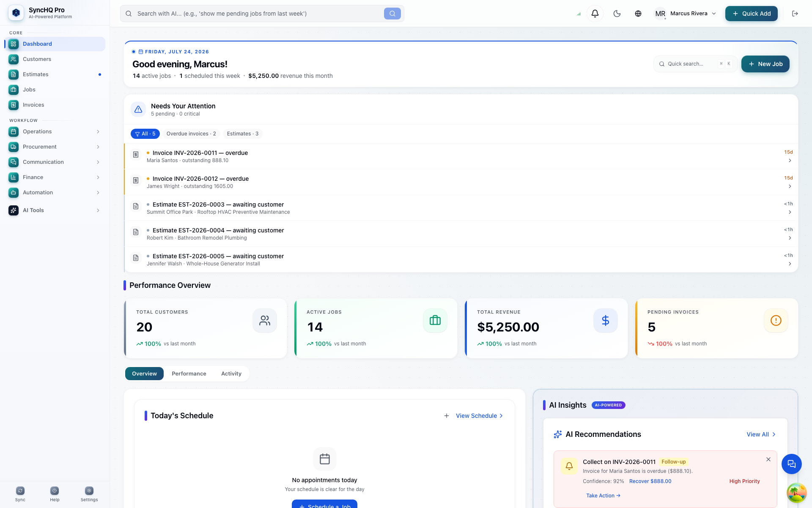Filter by Estimates · 3

243,134
